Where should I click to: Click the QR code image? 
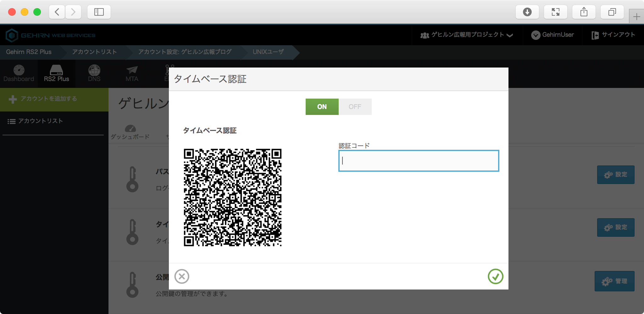pyautogui.click(x=232, y=197)
